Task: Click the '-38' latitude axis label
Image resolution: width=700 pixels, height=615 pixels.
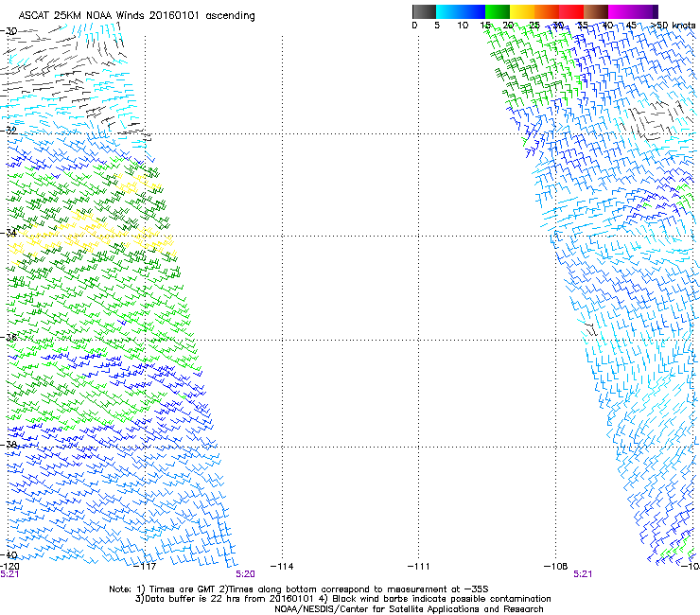Action: click(9, 444)
